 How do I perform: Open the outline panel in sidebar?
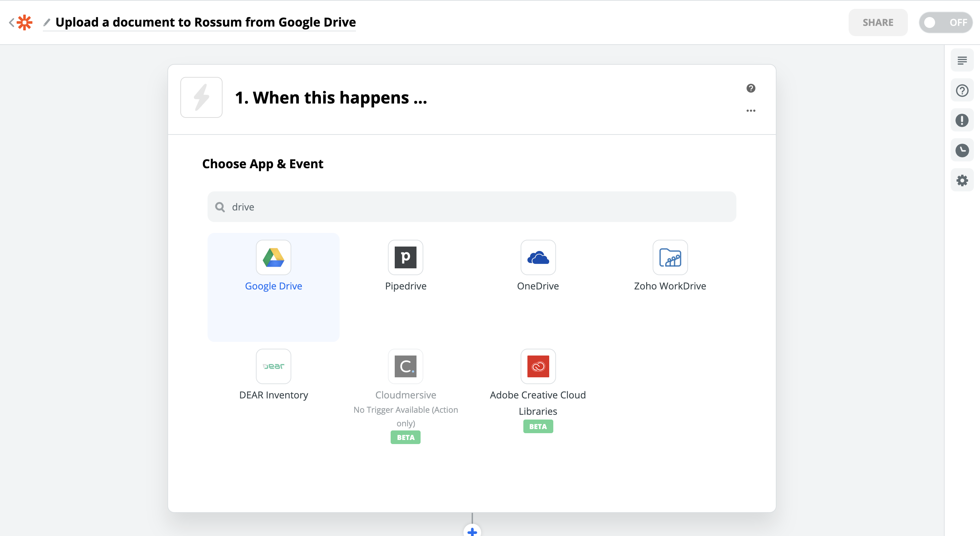(x=961, y=61)
